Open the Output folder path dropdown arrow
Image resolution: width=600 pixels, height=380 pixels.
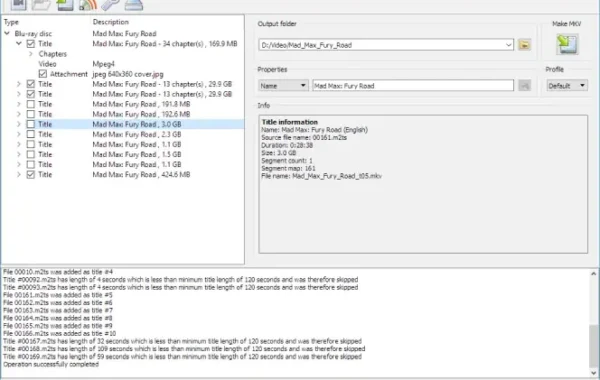coord(508,45)
